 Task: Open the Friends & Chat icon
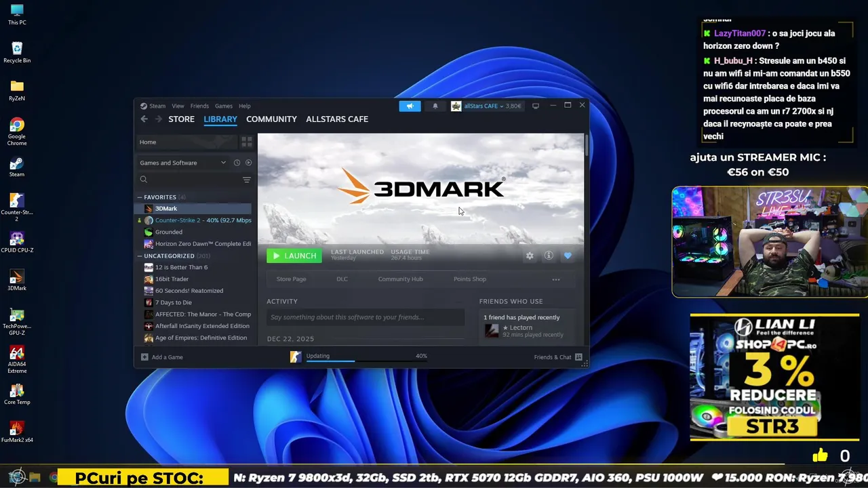578,357
